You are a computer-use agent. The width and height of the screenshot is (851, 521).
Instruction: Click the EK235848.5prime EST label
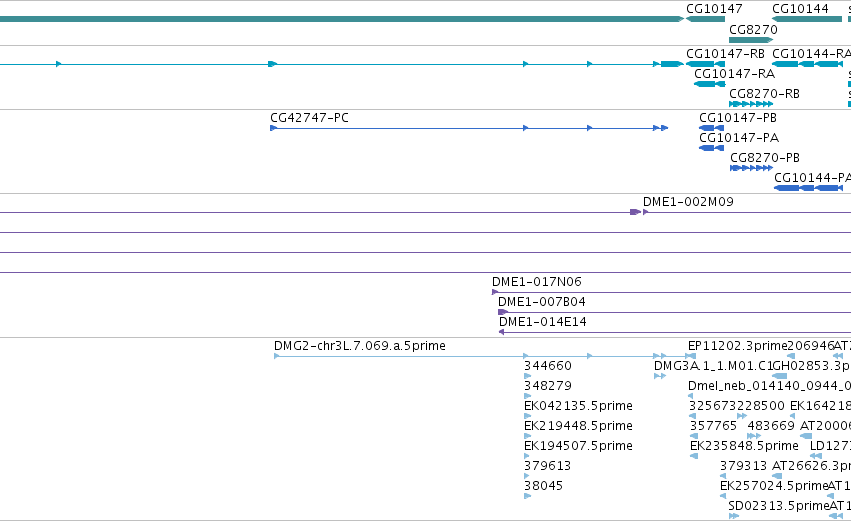(x=744, y=446)
